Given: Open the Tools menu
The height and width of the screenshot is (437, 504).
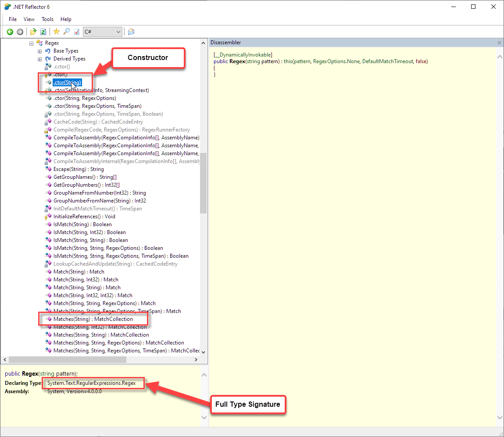Looking at the screenshot, I should (47, 19).
